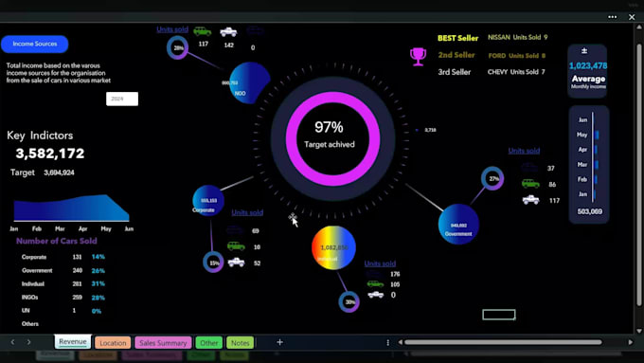The image size is (644, 363).
Task: Click the horizontal scrollbar left arrow
Action: pos(400,342)
